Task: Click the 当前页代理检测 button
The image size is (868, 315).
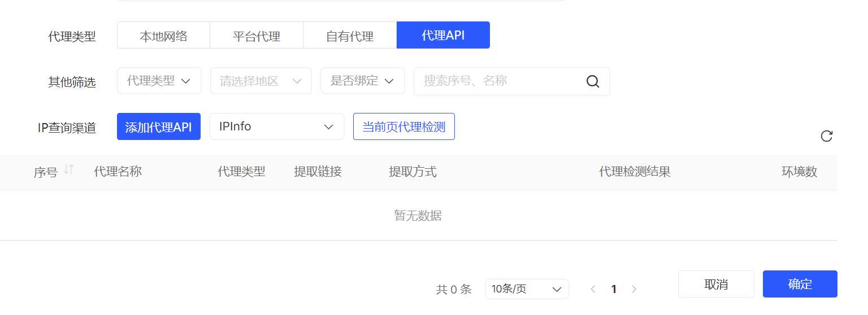Action: click(x=404, y=126)
